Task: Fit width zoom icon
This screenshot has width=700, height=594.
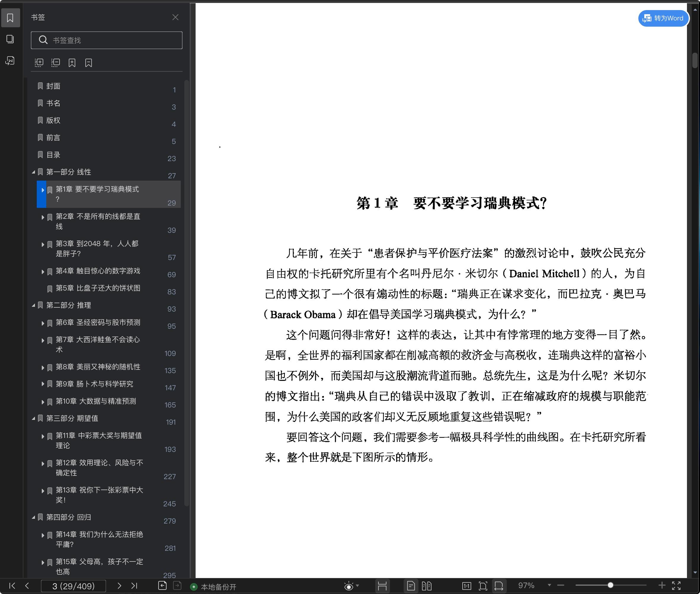Action: pos(499,586)
